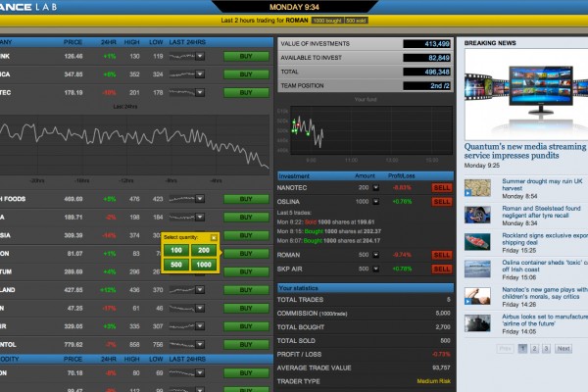This screenshot has height=392, width=588.
Task: Close the Select quantity popup
Action: click(214, 237)
